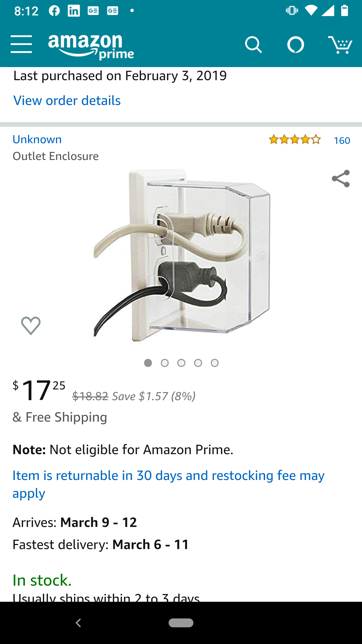Visit the Unknown brand link
The width and height of the screenshot is (362, 644).
coord(37,139)
